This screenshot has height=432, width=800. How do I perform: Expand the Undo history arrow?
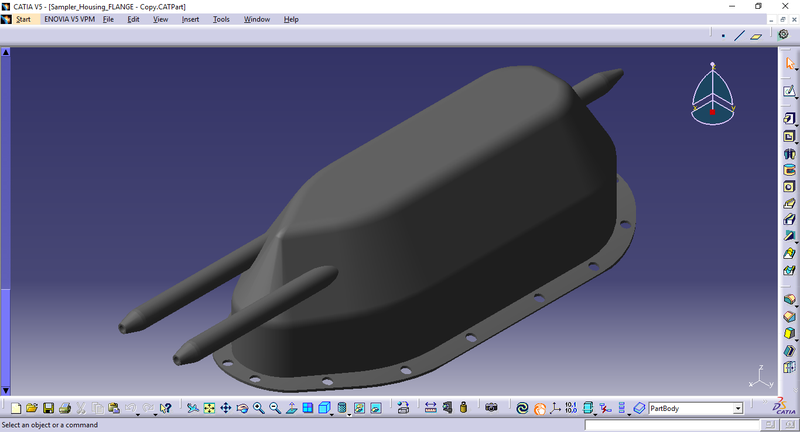click(x=138, y=413)
